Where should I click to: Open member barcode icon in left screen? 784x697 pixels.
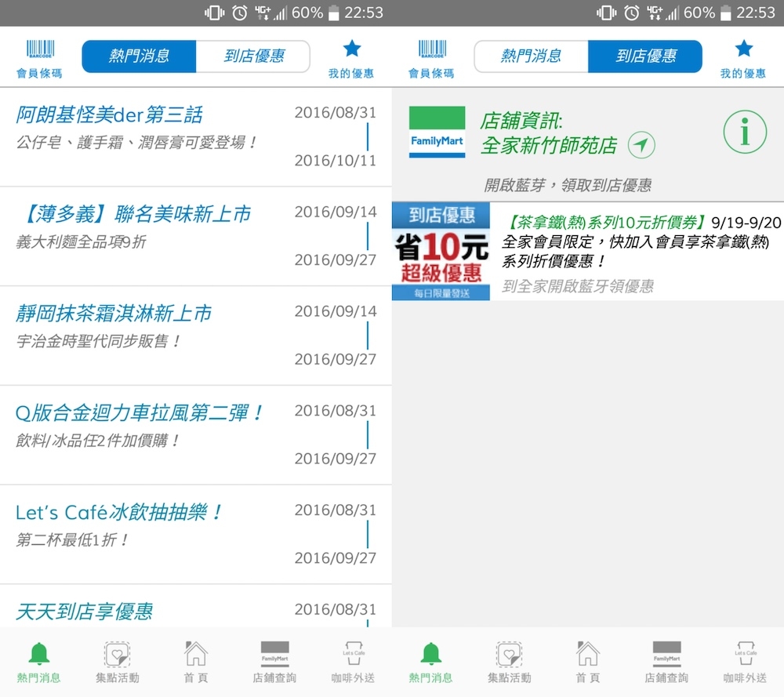coord(40,49)
